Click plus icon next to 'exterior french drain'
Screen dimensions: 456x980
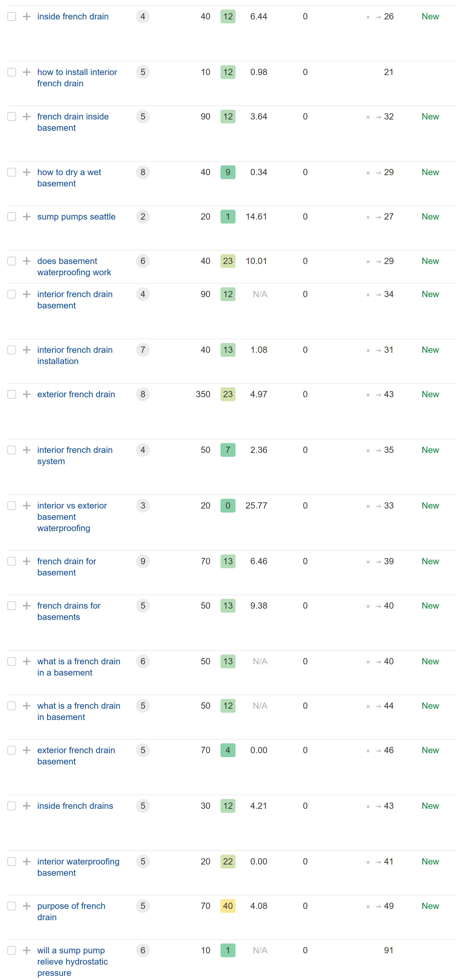tap(27, 394)
